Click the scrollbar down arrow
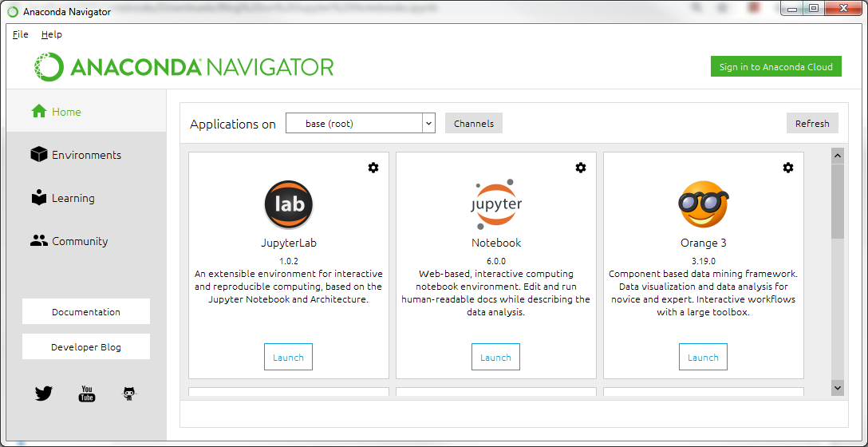This screenshot has height=447, width=868. [838, 387]
